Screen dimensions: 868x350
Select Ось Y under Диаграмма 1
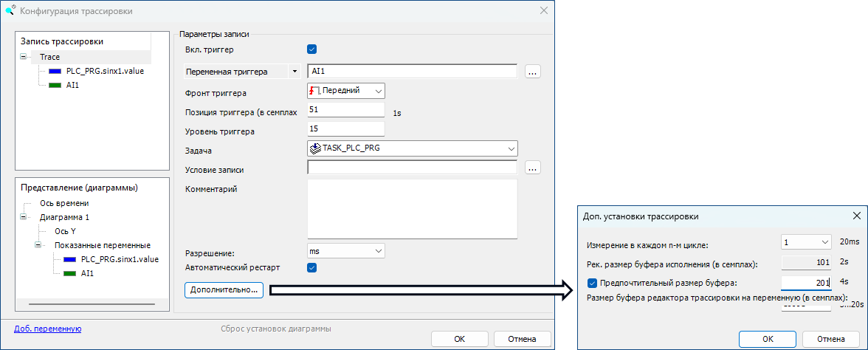point(65,231)
